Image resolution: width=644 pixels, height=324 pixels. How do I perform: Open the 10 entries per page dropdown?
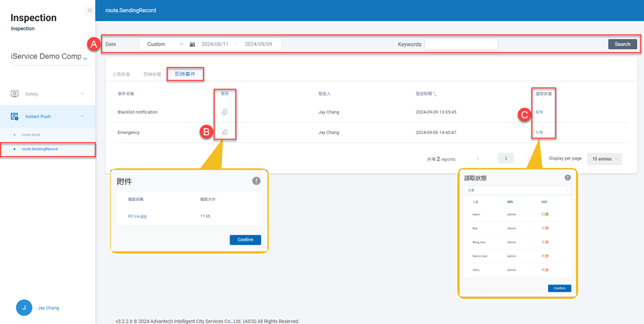tap(604, 159)
